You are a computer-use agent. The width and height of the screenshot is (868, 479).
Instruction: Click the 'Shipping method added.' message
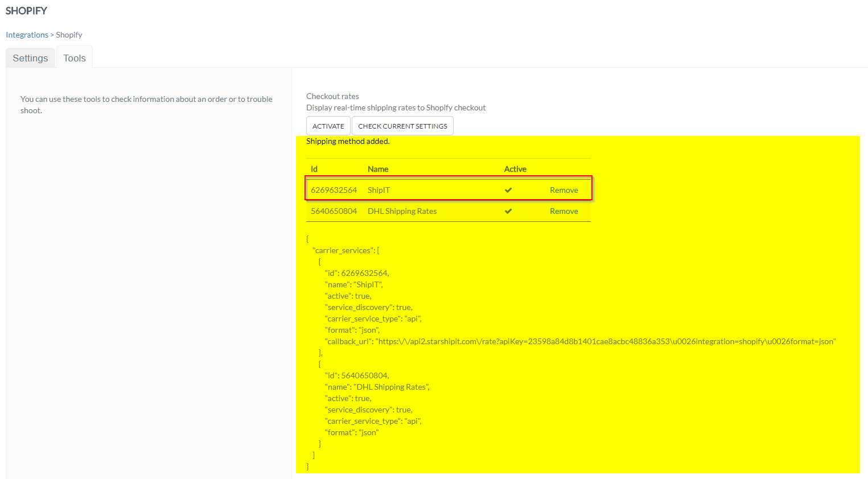coord(348,141)
